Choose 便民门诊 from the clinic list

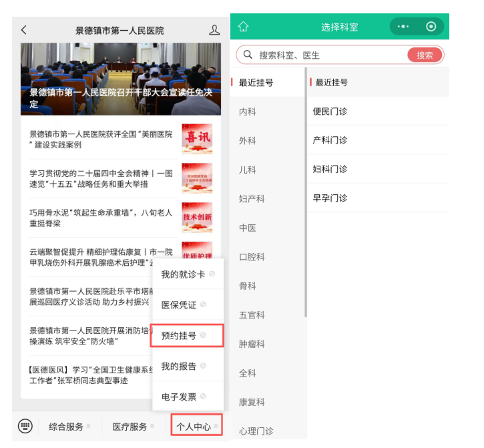330,111
